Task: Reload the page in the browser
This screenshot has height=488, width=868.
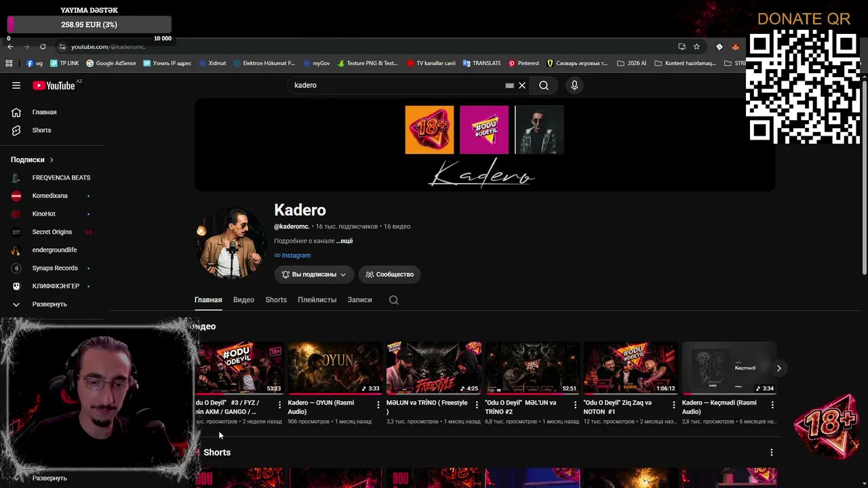Action: [43, 47]
